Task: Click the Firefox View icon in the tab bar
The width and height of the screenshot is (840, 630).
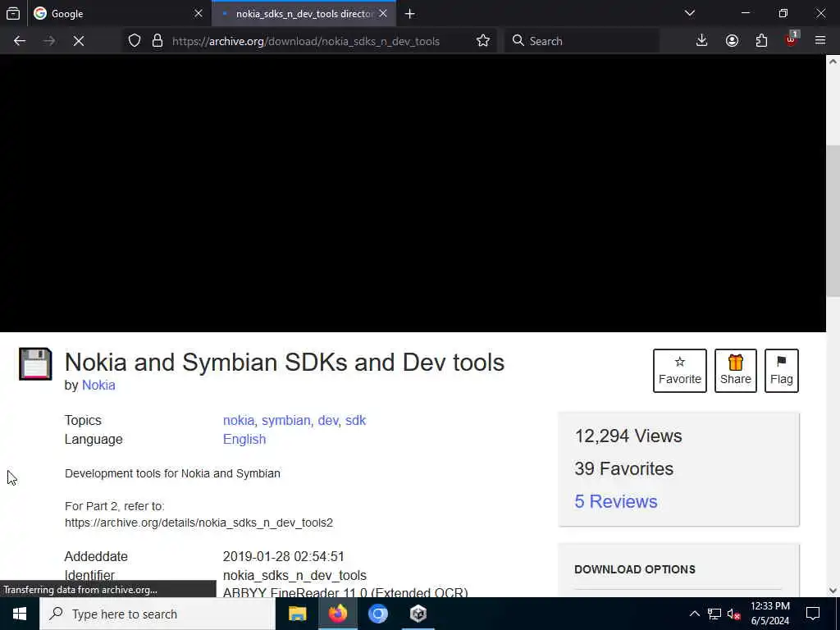Action: 13,13
